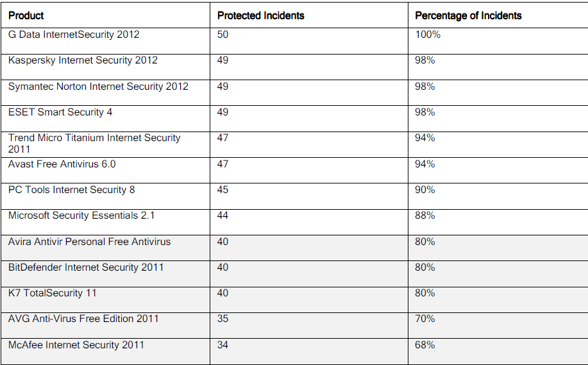This screenshot has width=588, height=365.
Task: Click Avast Free Antivirus 6.0 entry
Action: coord(62,164)
